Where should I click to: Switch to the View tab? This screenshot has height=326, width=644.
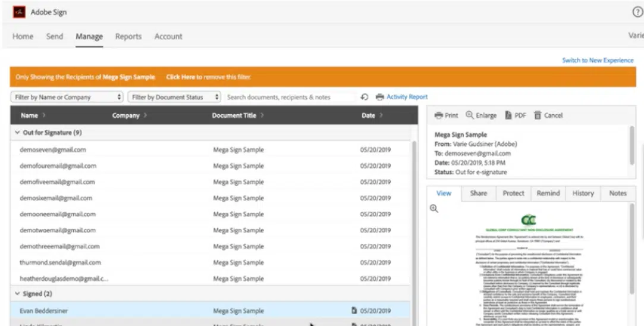coord(444,193)
